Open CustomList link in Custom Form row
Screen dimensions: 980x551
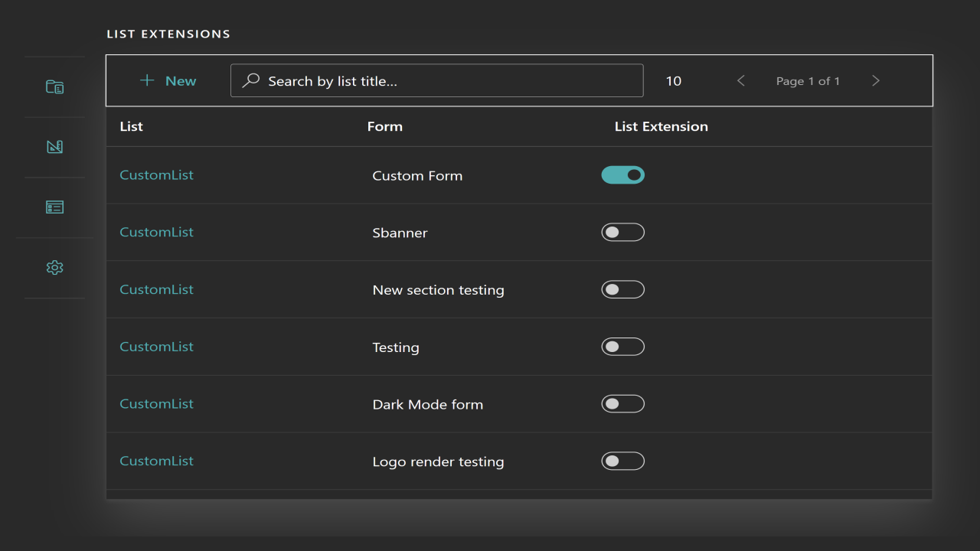click(x=157, y=174)
